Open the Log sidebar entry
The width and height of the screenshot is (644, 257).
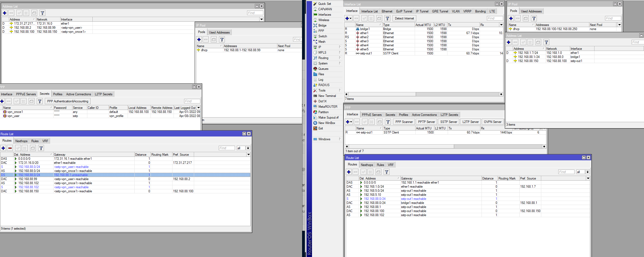[x=321, y=80]
